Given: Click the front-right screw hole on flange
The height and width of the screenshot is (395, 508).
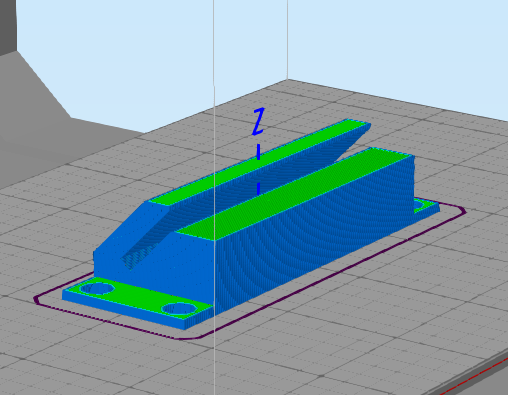Looking at the screenshot, I should [x=179, y=309].
